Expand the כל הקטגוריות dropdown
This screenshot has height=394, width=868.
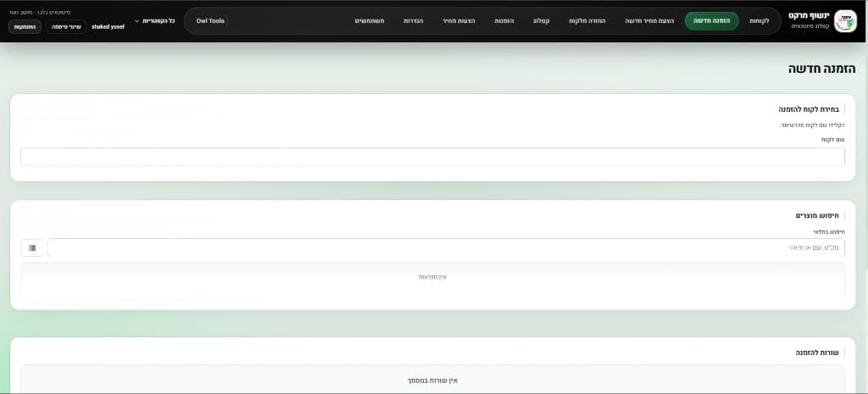[154, 21]
